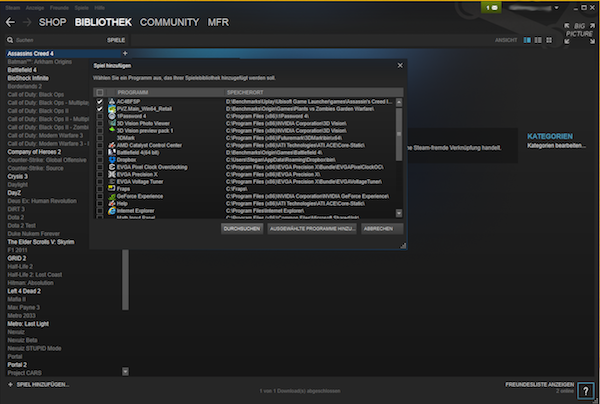Open the Anzeige menu
The height and width of the screenshot is (404, 600).
(35, 8)
